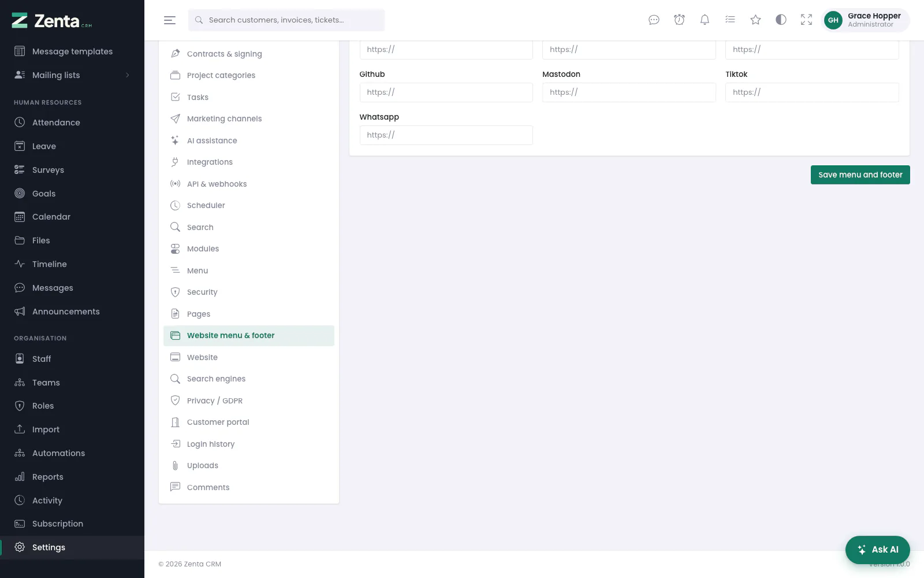This screenshot has width=924, height=578.
Task: Open Contracts & signing settings
Action: (x=249, y=54)
